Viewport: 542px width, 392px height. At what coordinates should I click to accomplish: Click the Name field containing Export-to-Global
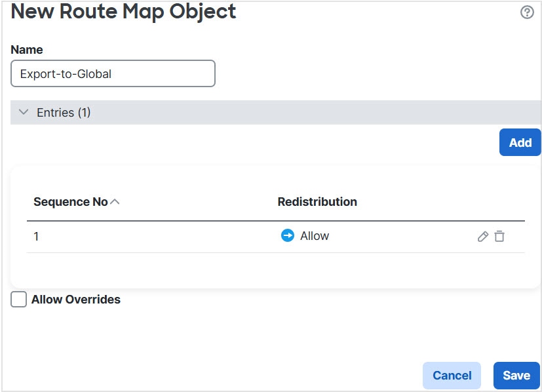coord(113,74)
